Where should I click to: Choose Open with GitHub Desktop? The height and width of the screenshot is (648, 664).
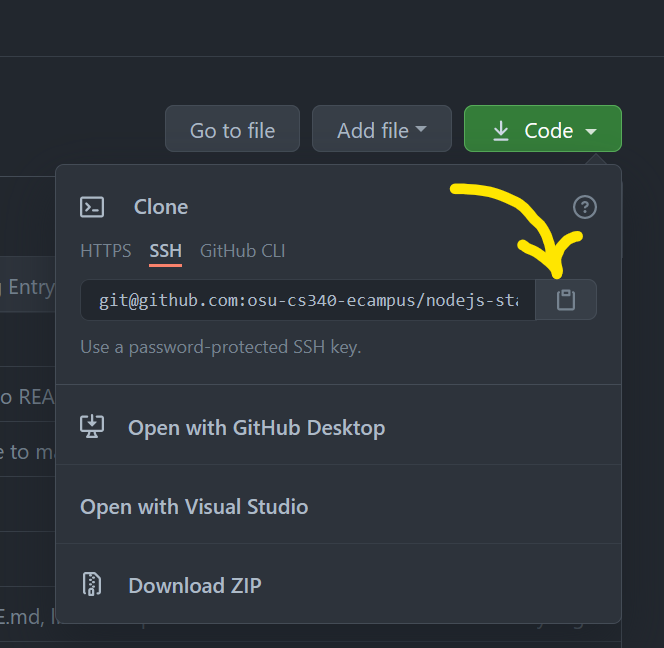338,427
